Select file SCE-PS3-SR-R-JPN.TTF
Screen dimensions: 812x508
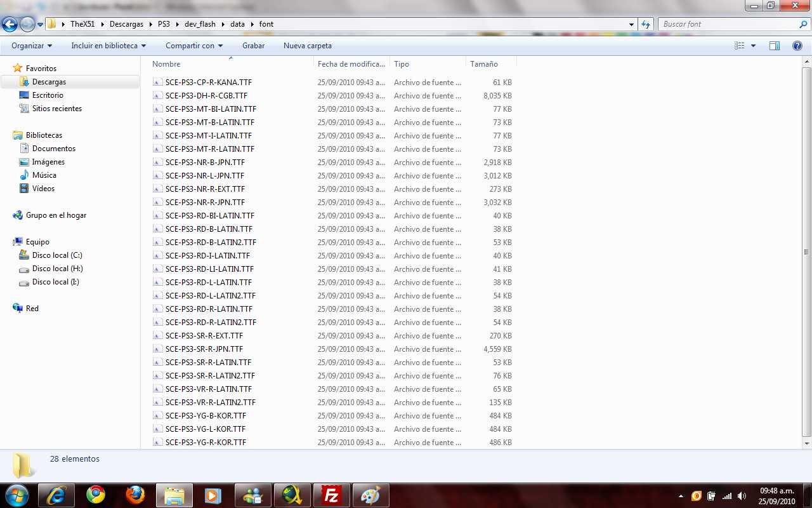pyautogui.click(x=204, y=349)
